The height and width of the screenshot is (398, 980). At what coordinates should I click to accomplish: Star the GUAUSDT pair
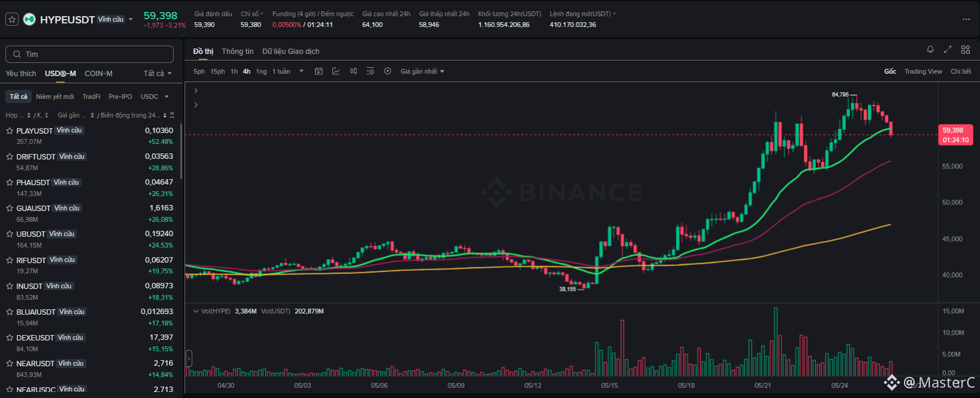(x=10, y=208)
